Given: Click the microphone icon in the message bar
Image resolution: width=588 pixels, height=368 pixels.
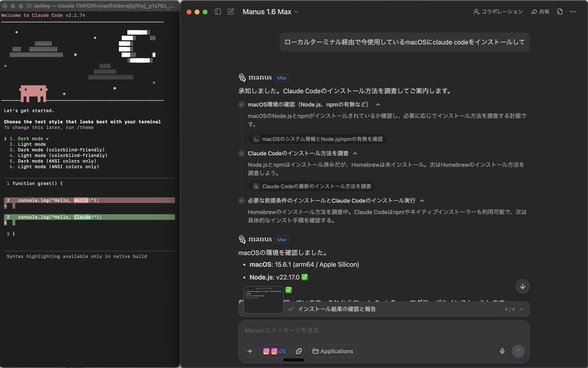Looking at the screenshot, I should 502,351.
